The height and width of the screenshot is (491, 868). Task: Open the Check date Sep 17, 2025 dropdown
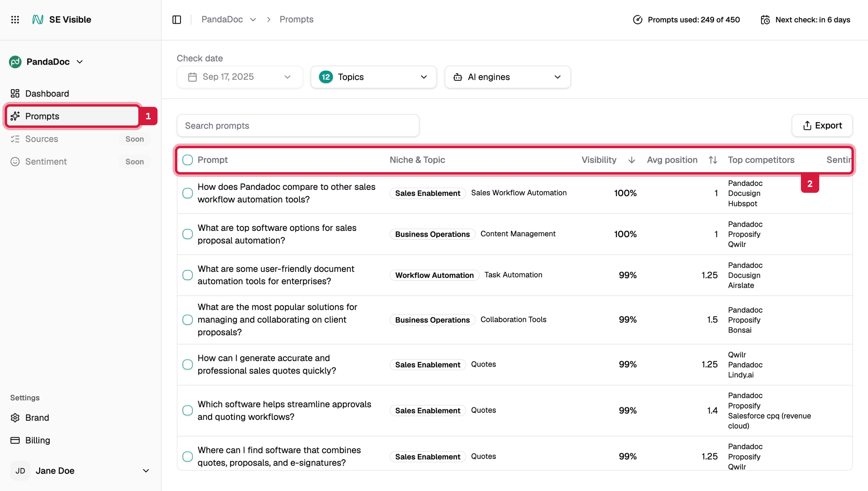pos(240,77)
